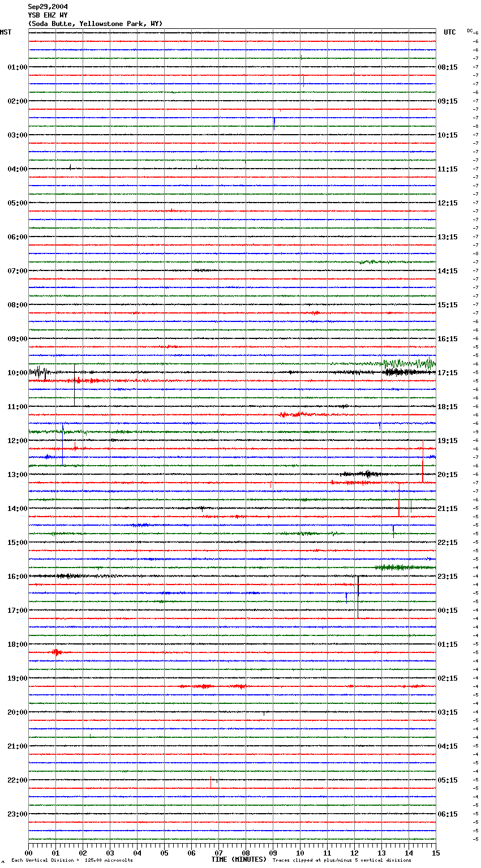Select the 04:00 MST row label
This screenshot has height=868, width=481.
click(18, 169)
